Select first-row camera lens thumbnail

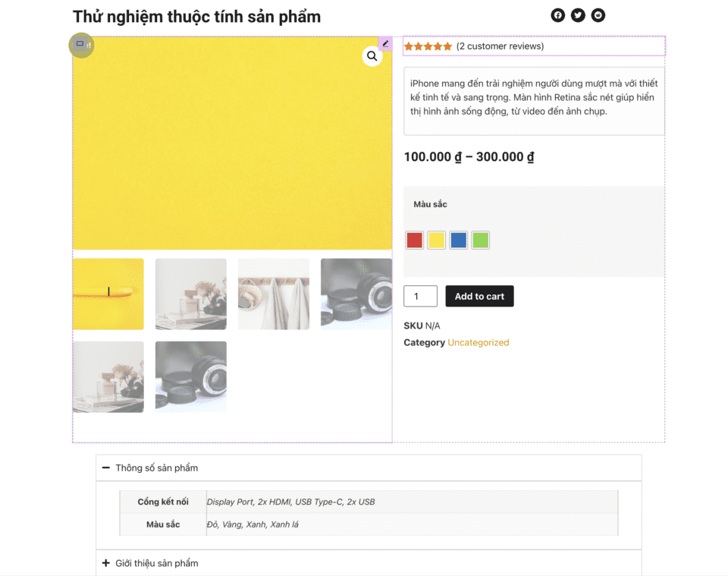tap(356, 294)
